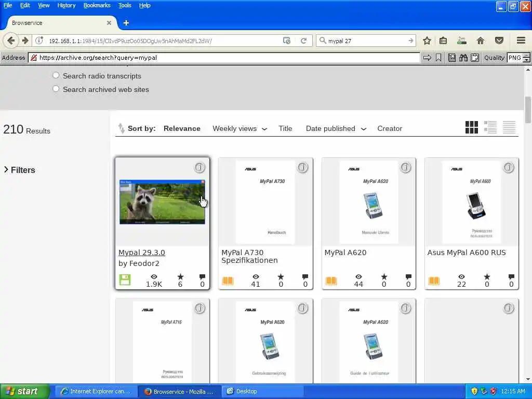Open the Mypal 29.3.0 link
This screenshot has height=399, width=532.
[142, 252]
